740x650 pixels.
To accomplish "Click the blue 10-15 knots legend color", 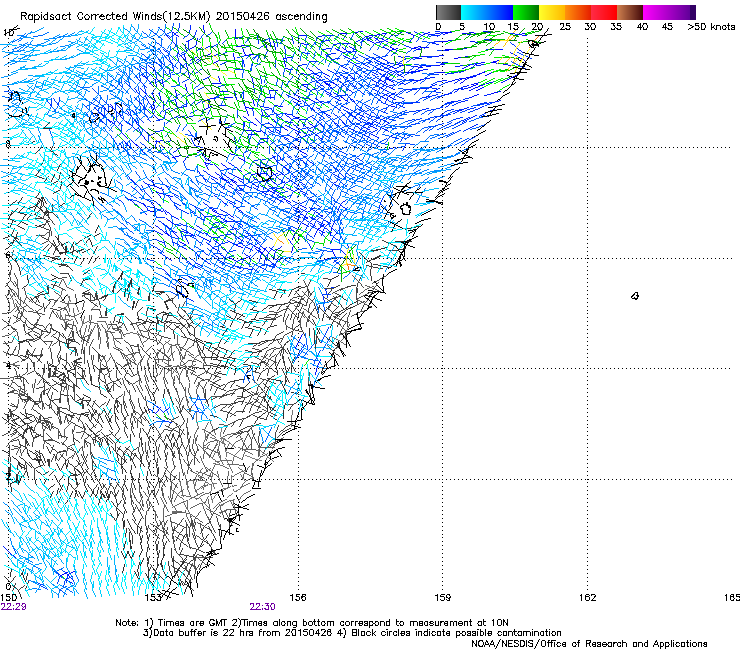I will pyautogui.click(x=500, y=12).
